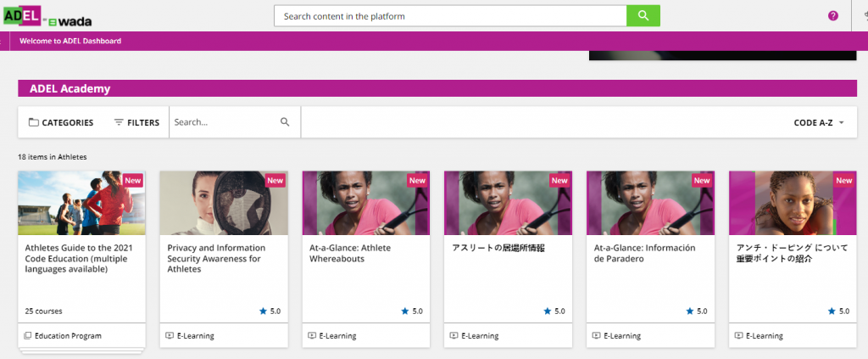The width and height of the screenshot is (868, 359).
Task: Select the Welcome to ADEL Dashboard breadcrumb
Action: [x=70, y=41]
